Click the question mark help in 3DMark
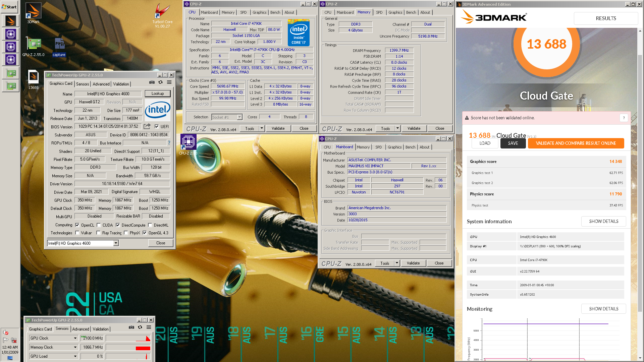This screenshot has width=644, height=362. pos(624,118)
